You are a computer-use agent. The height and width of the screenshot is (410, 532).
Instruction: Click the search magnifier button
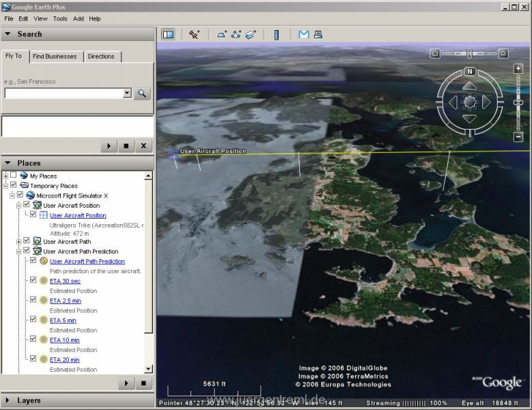[142, 94]
